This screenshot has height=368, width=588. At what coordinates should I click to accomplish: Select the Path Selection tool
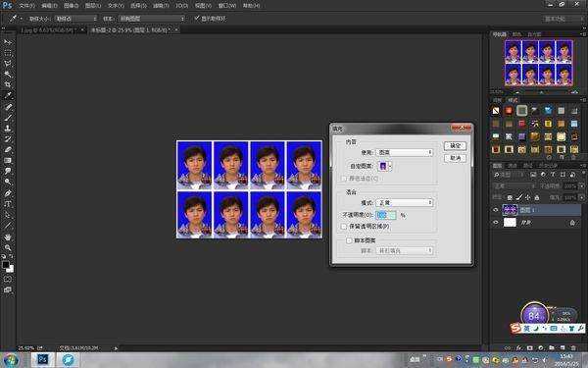(x=8, y=215)
